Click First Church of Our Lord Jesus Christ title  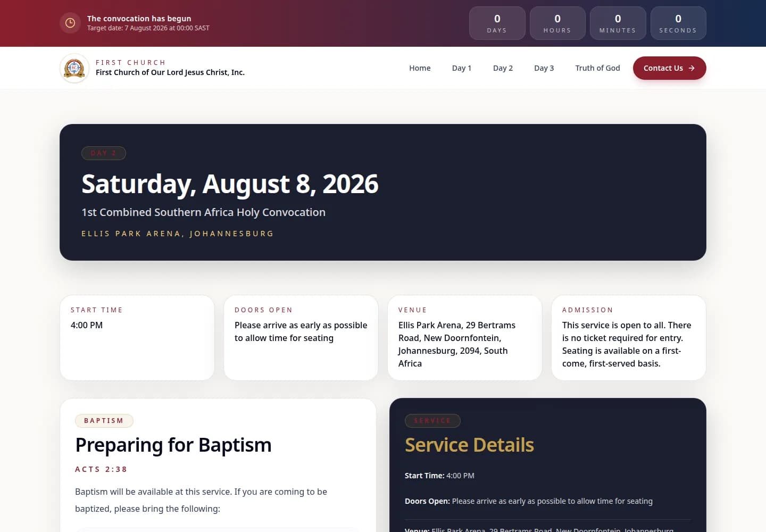[x=170, y=72]
